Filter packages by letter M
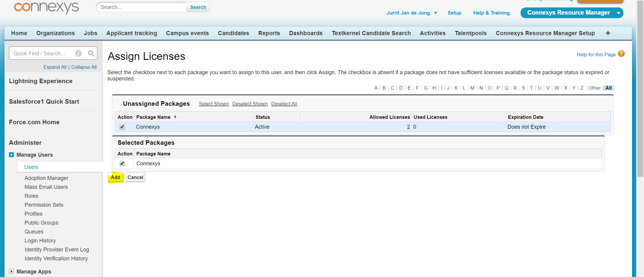The width and height of the screenshot is (644, 277). coord(472,88)
